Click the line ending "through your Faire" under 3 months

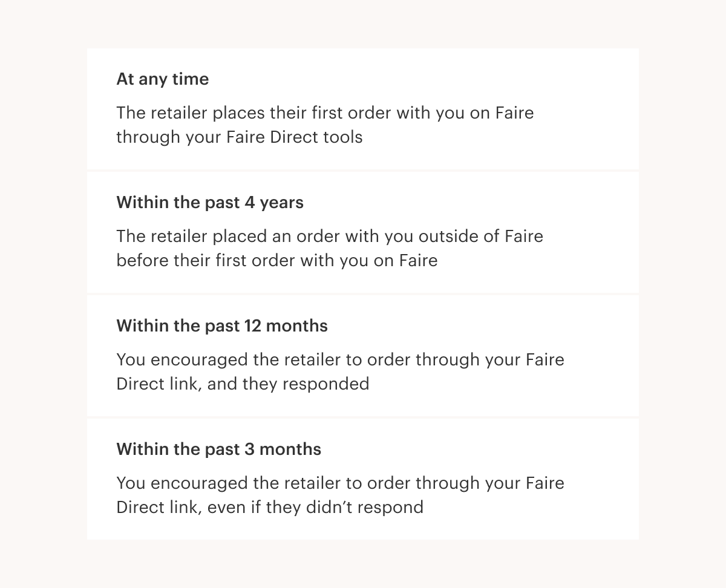click(x=340, y=483)
